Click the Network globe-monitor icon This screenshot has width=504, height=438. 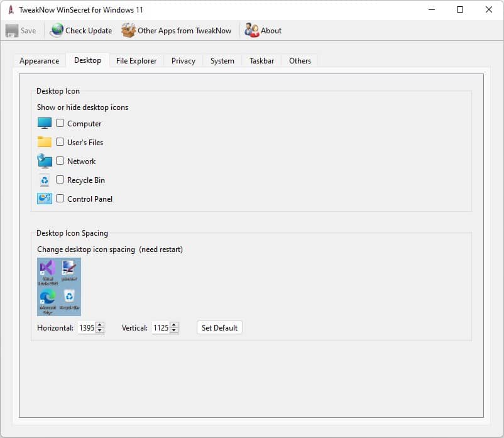pyautogui.click(x=45, y=161)
